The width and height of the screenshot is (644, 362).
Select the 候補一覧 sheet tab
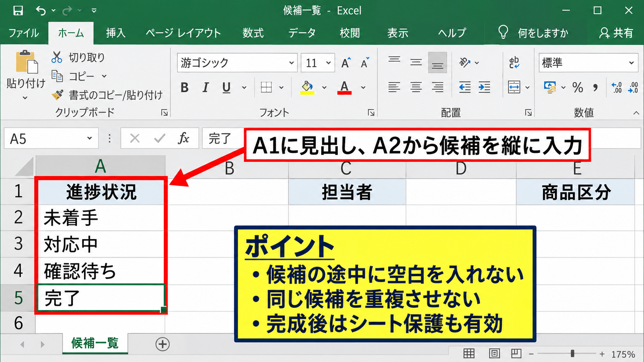[x=95, y=343]
